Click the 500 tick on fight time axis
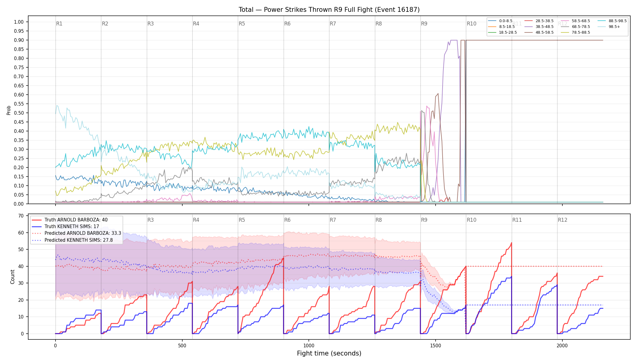 point(182,345)
